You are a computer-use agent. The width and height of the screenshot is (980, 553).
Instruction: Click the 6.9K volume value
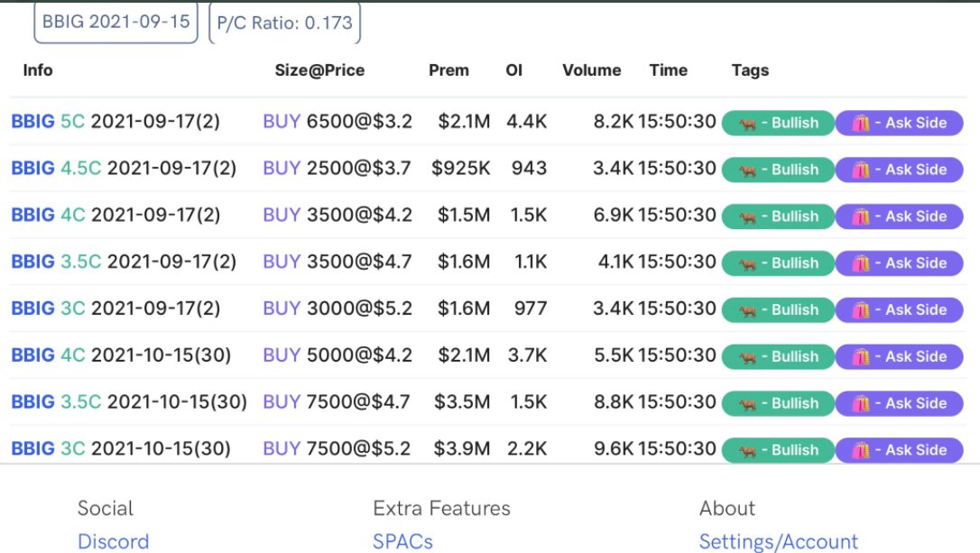click(614, 215)
